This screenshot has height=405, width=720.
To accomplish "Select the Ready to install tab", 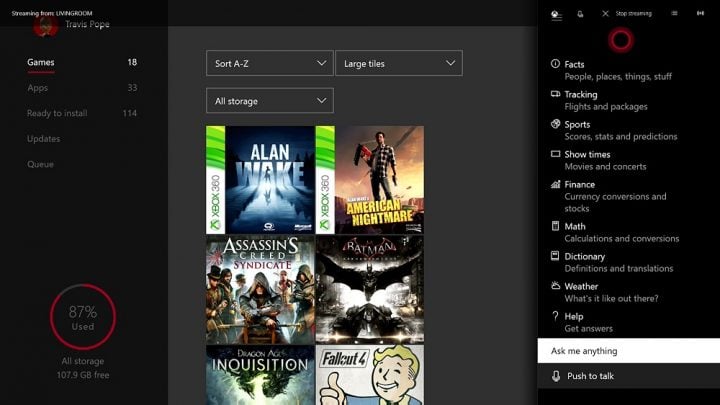I will point(82,113).
